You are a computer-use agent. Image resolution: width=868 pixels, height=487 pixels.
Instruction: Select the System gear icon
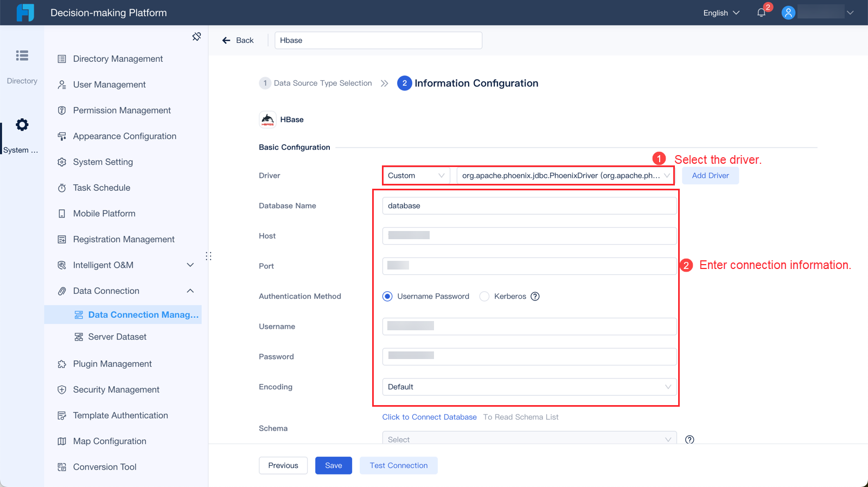pyautogui.click(x=22, y=125)
